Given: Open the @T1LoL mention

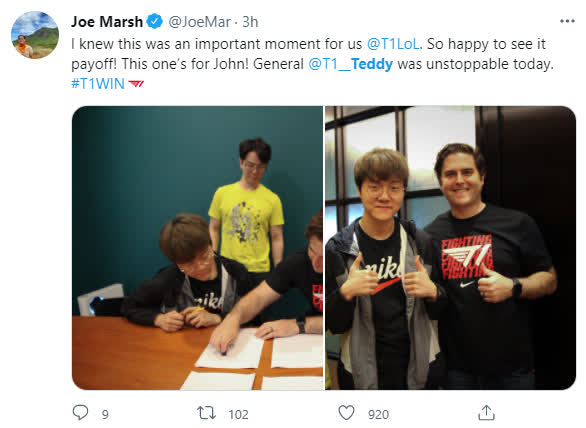Looking at the screenshot, I should click(x=393, y=44).
